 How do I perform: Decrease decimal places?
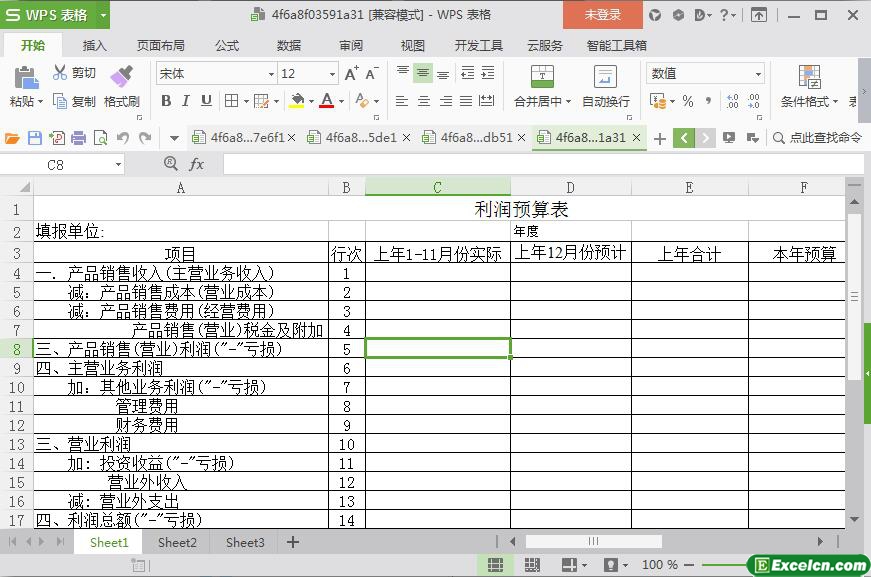click(x=753, y=101)
